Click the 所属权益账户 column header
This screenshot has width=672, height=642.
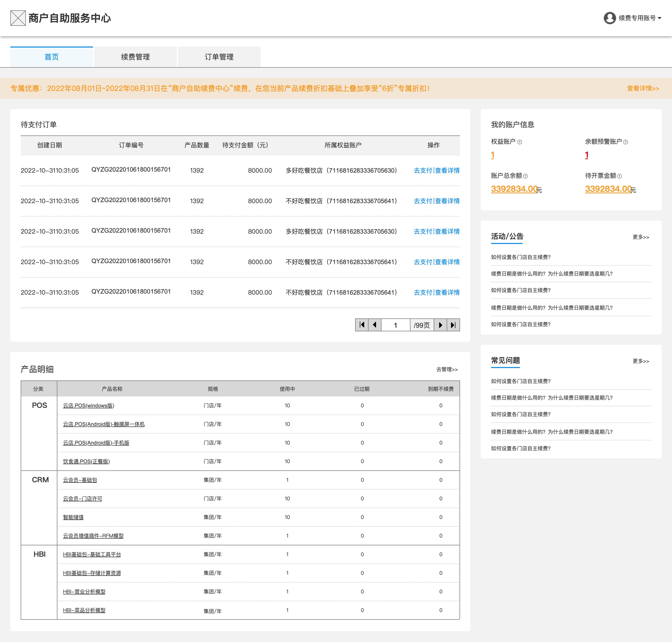(343, 145)
